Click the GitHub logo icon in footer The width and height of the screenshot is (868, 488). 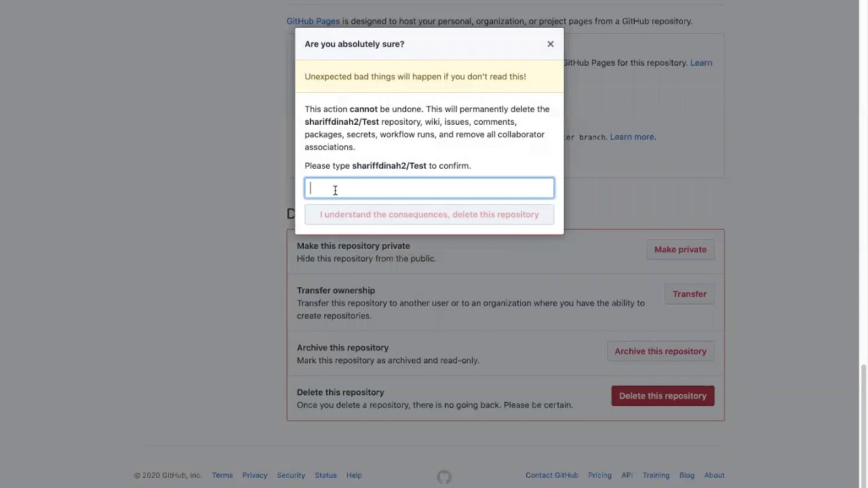[x=444, y=477]
